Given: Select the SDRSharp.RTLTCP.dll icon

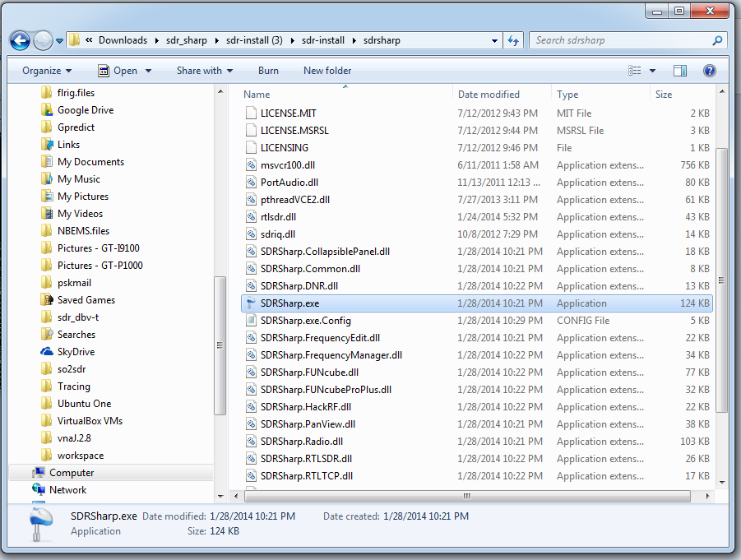Looking at the screenshot, I should (x=252, y=476).
